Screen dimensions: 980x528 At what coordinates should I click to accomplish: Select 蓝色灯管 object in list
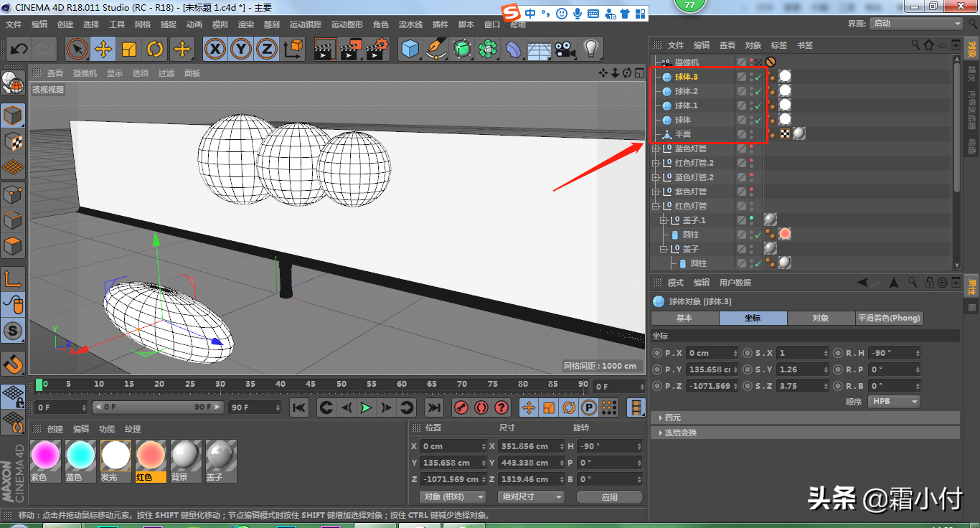point(690,148)
